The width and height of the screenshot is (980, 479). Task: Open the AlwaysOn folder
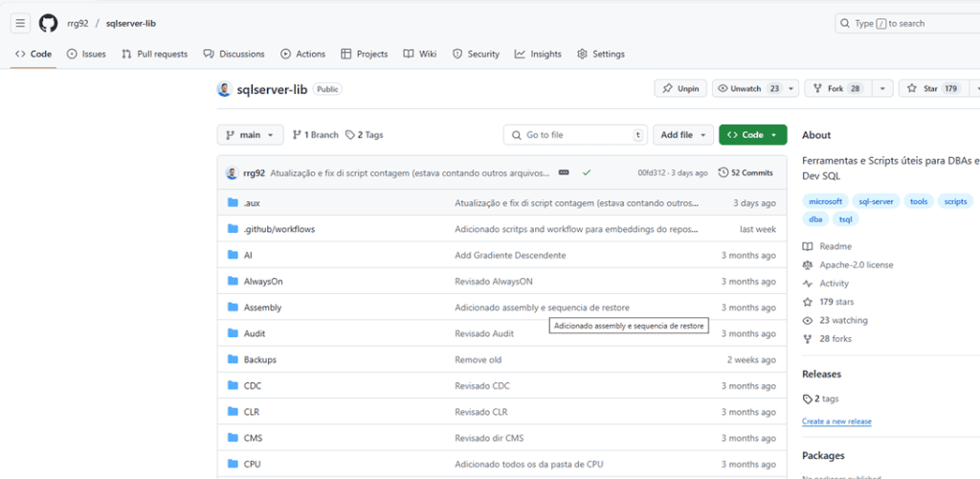[x=263, y=282]
